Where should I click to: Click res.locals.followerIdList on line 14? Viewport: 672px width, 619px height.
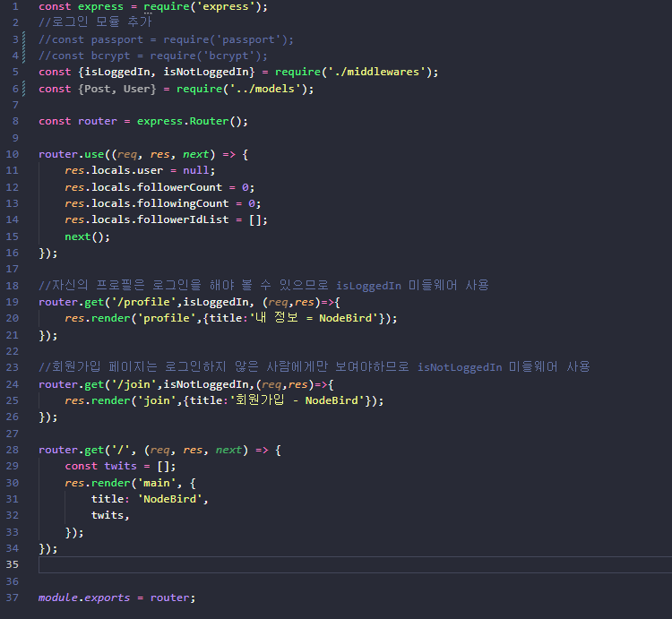click(x=147, y=219)
